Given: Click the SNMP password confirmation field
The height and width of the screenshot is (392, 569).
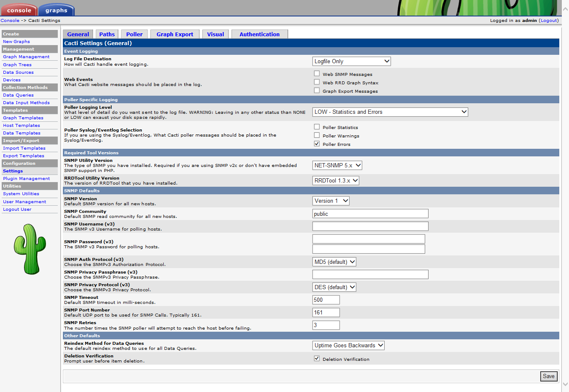Looking at the screenshot, I should [x=369, y=249].
